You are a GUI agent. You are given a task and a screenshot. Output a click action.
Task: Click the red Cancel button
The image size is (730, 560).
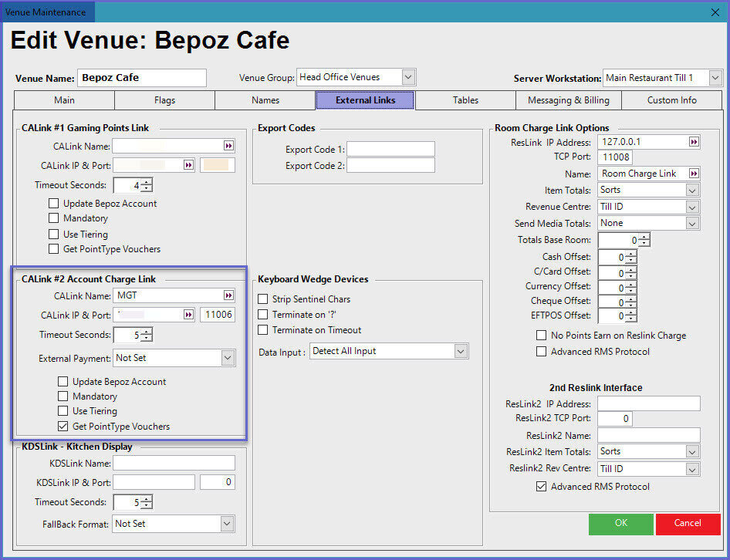(688, 523)
